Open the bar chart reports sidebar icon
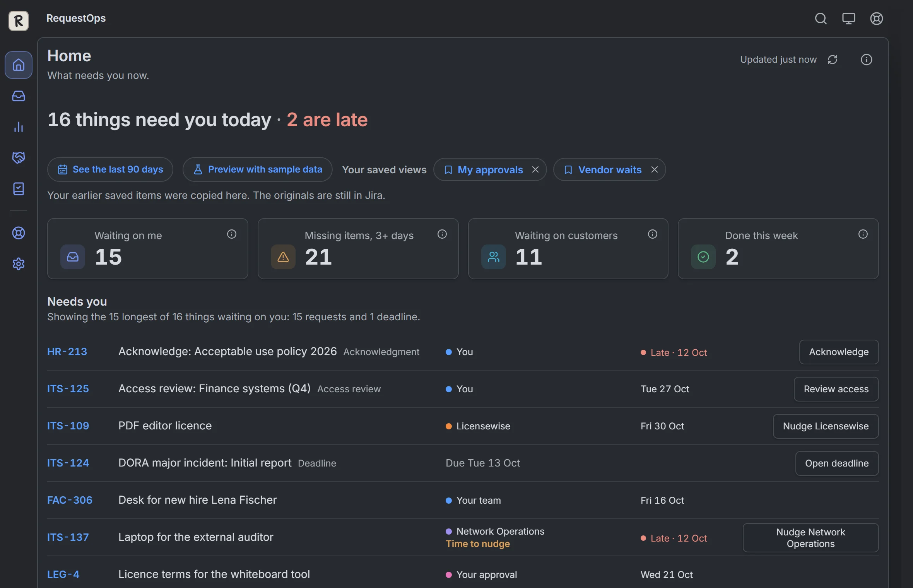 coord(19,127)
